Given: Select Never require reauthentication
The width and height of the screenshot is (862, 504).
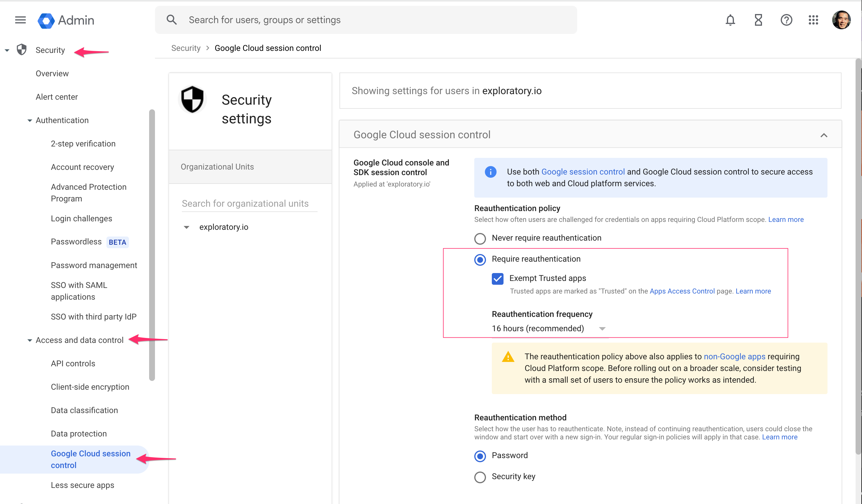Looking at the screenshot, I should coord(480,238).
